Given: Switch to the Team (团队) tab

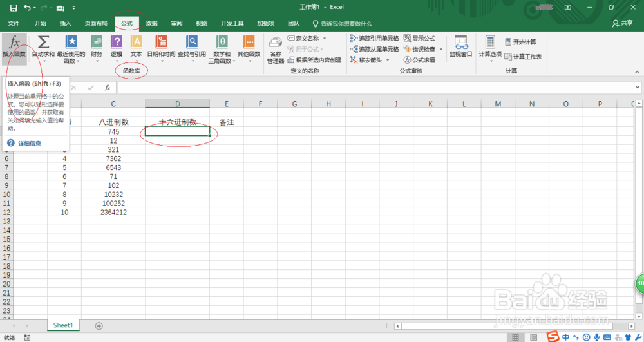Looking at the screenshot, I should [x=293, y=23].
